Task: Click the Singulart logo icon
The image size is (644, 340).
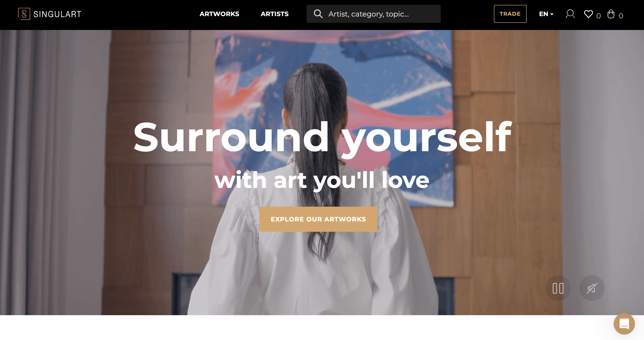Action: (x=24, y=14)
